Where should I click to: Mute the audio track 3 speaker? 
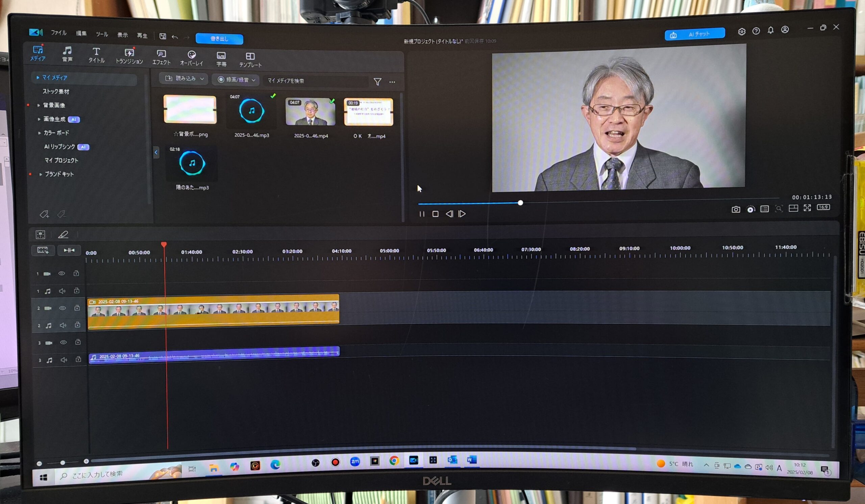tap(64, 360)
